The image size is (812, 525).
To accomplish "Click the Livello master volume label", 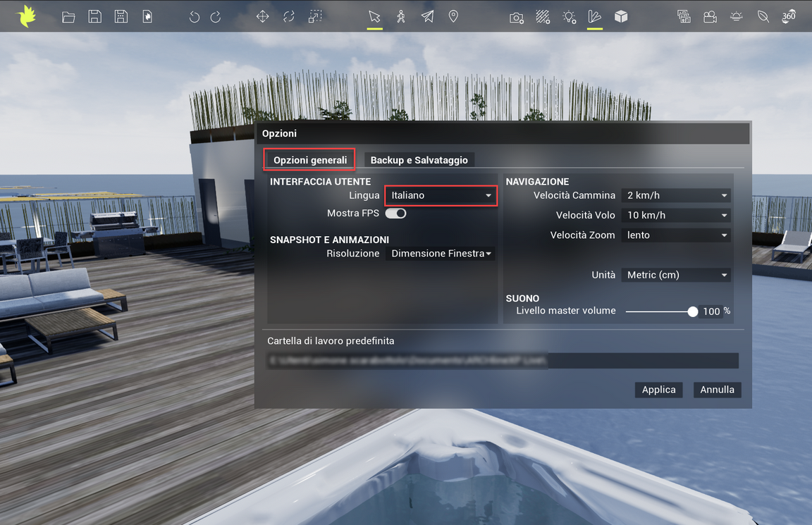I will pos(566,311).
